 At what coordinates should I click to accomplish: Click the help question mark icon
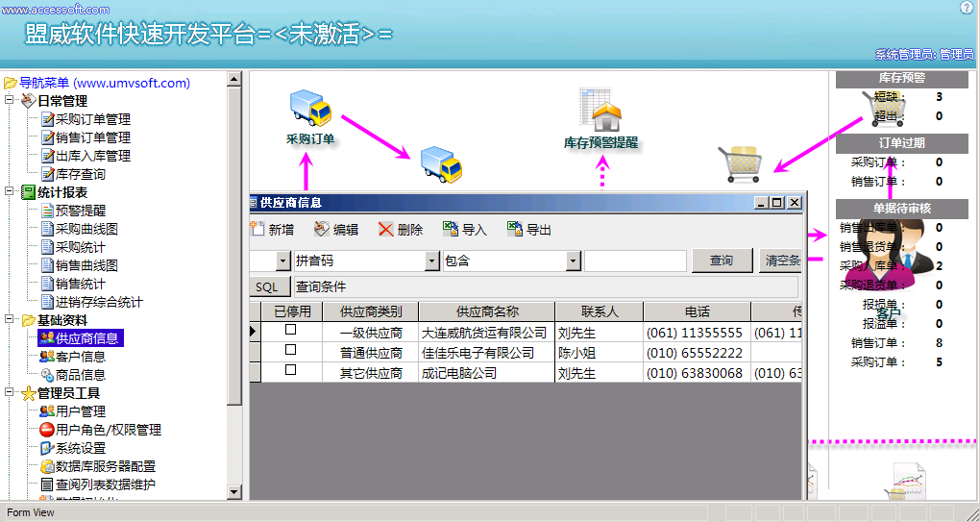point(967,8)
